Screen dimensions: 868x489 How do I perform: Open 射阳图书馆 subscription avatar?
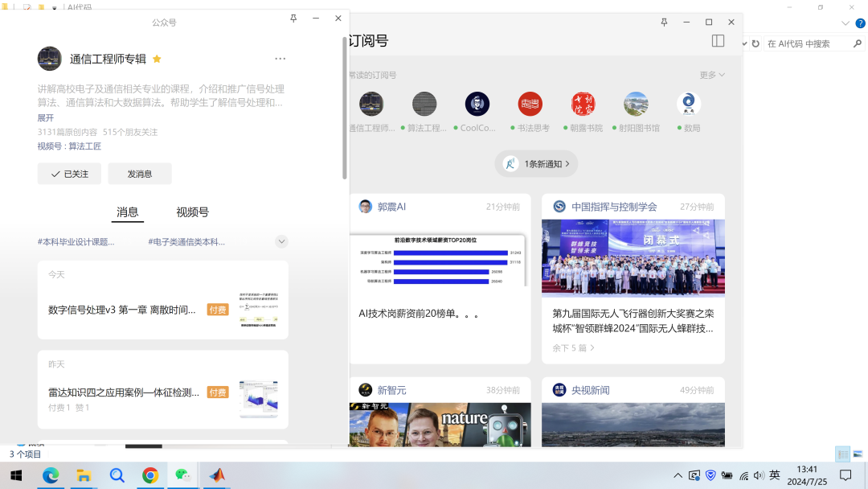(636, 104)
